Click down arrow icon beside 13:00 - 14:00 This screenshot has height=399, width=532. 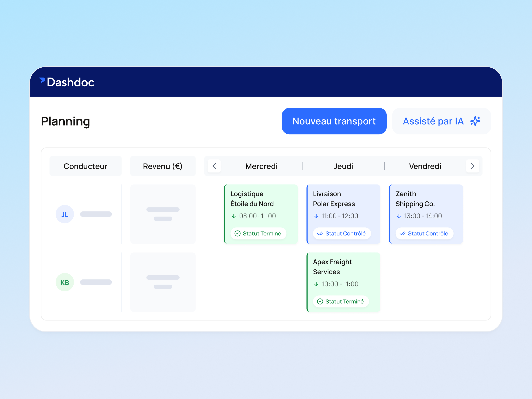(399, 216)
